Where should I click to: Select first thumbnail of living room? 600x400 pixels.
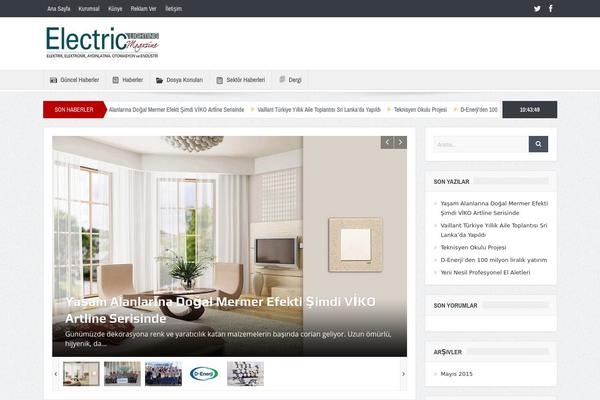[x=81, y=374]
